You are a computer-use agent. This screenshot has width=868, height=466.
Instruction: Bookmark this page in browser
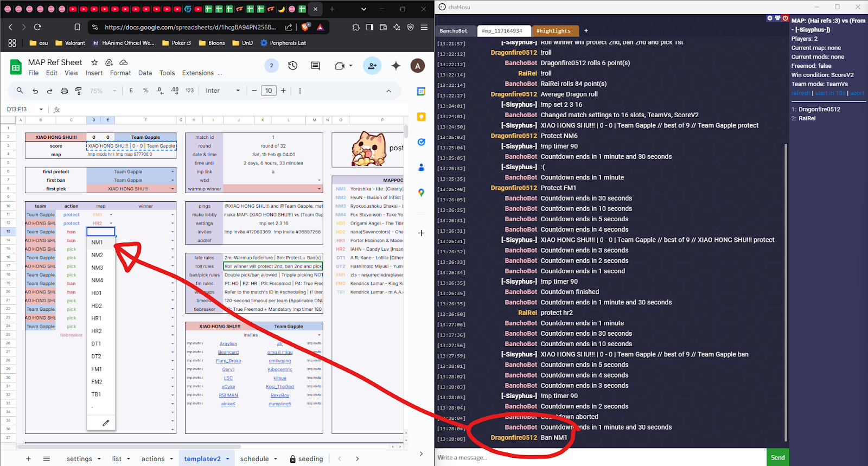tap(77, 27)
